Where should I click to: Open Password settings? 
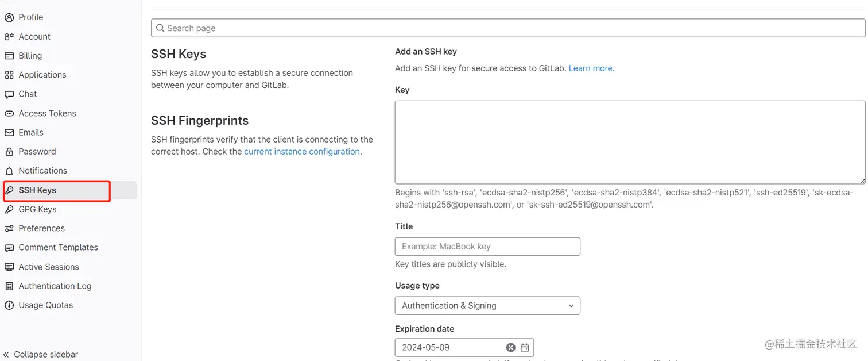tap(37, 152)
